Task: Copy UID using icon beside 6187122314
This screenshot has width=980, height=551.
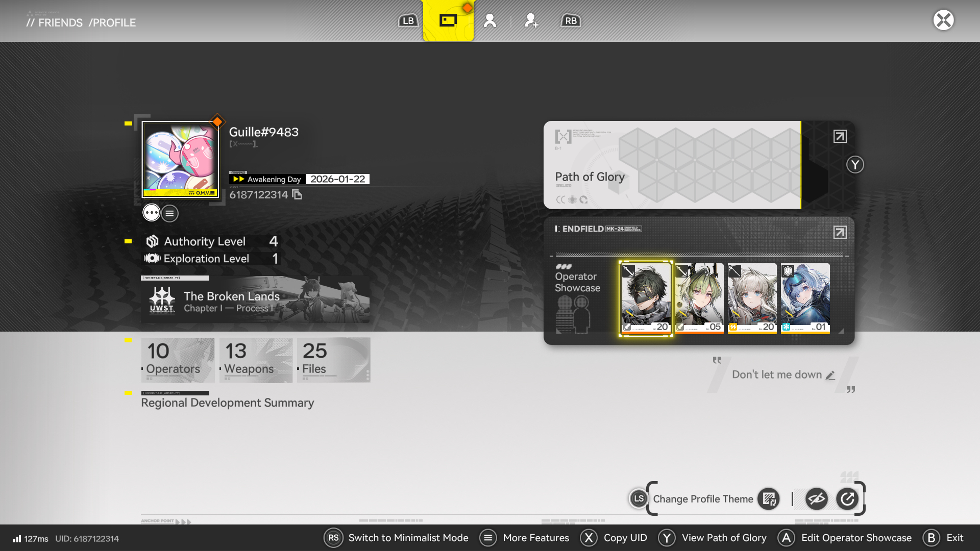Action: pyautogui.click(x=297, y=194)
